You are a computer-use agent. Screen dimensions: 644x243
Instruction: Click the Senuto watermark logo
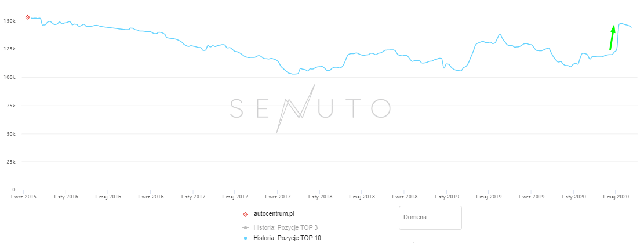click(310, 108)
